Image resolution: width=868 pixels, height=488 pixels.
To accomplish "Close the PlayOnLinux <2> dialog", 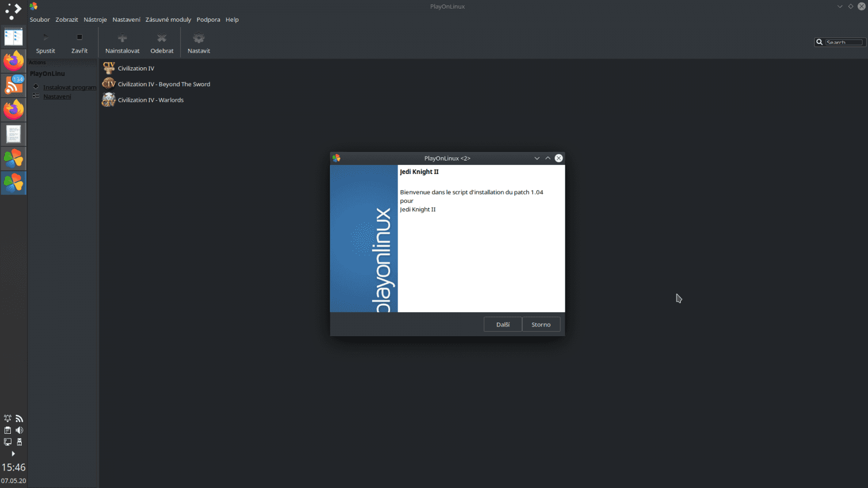I will tap(559, 158).
